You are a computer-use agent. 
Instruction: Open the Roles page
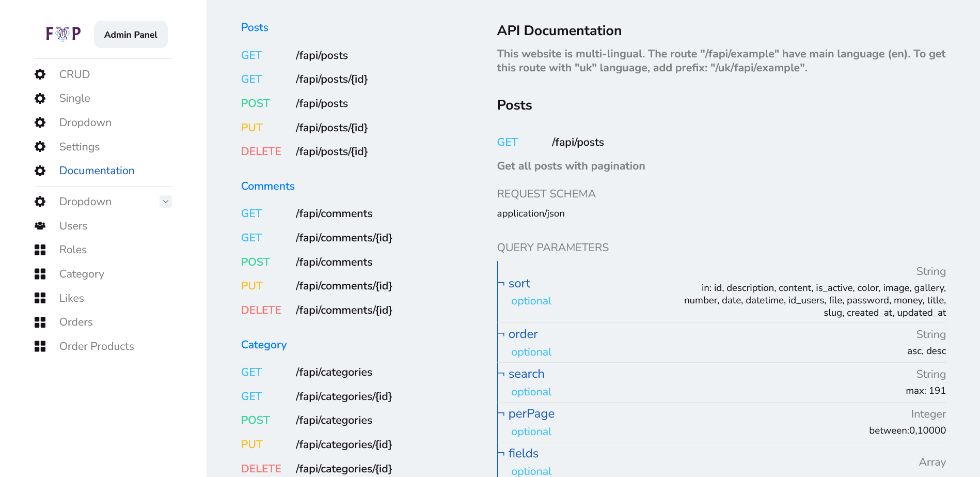coord(73,250)
